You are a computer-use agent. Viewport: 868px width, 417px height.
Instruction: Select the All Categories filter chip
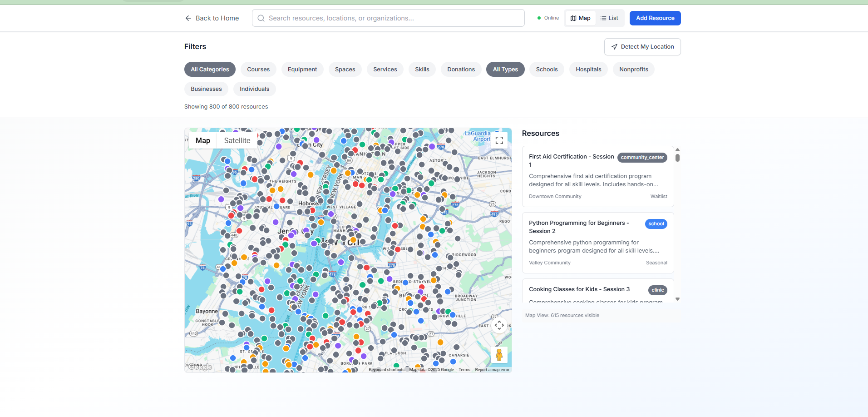tap(210, 69)
